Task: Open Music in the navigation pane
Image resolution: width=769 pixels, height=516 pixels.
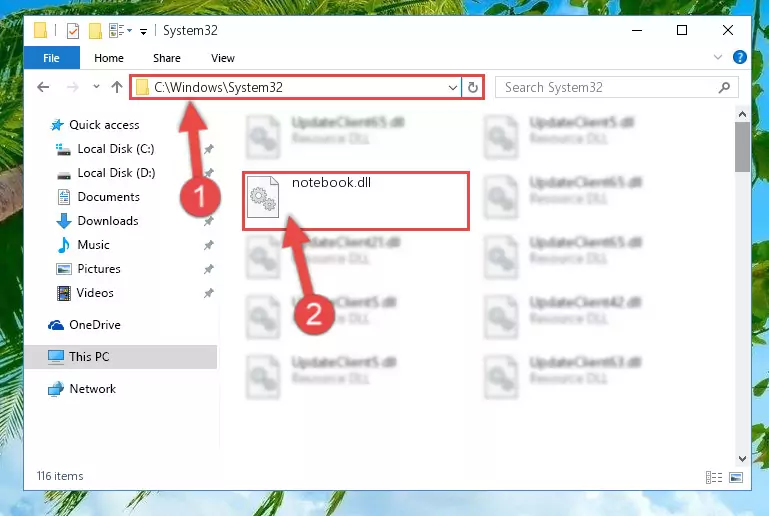Action: click(x=93, y=245)
